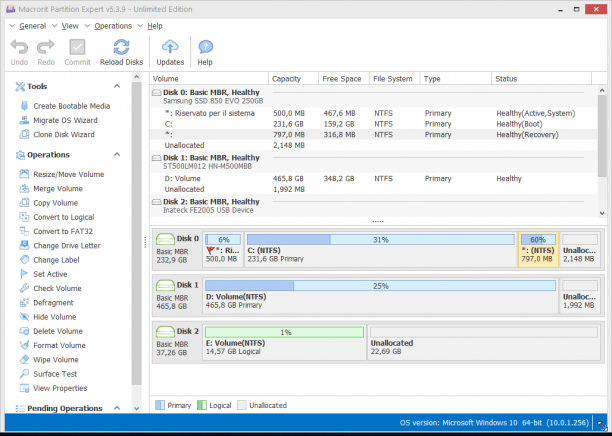Choose Format Volume operation
The image size is (612, 436).
[x=53, y=345]
